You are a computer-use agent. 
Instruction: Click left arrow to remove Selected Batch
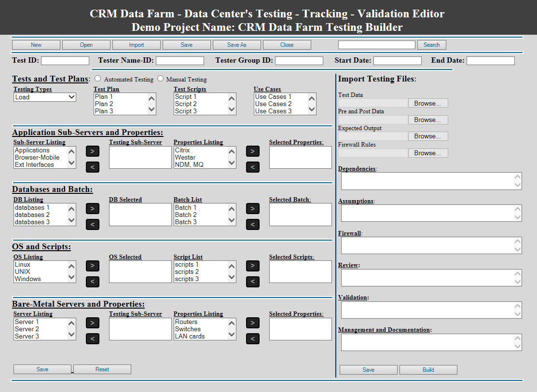tap(252, 224)
